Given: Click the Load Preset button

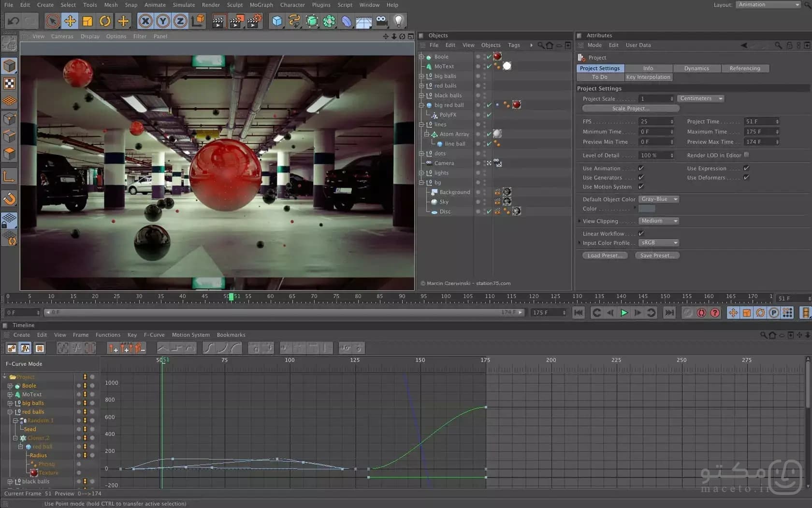Looking at the screenshot, I should [x=605, y=255].
